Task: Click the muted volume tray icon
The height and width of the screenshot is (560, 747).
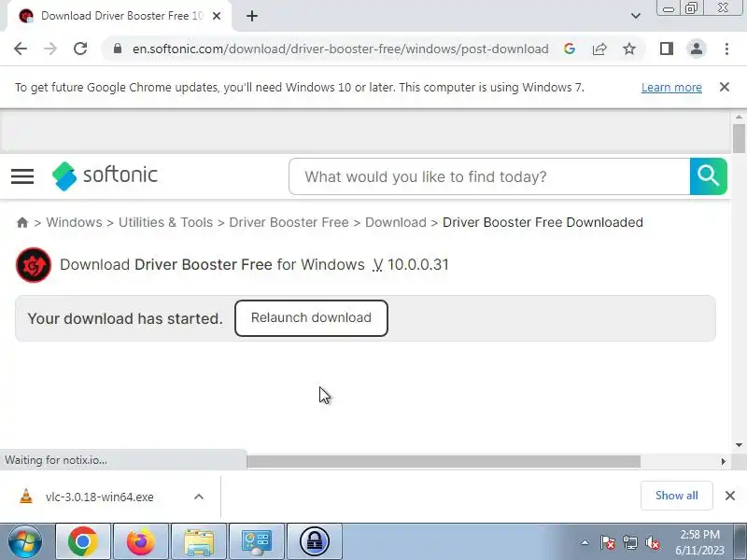Action: click(653, 542)
